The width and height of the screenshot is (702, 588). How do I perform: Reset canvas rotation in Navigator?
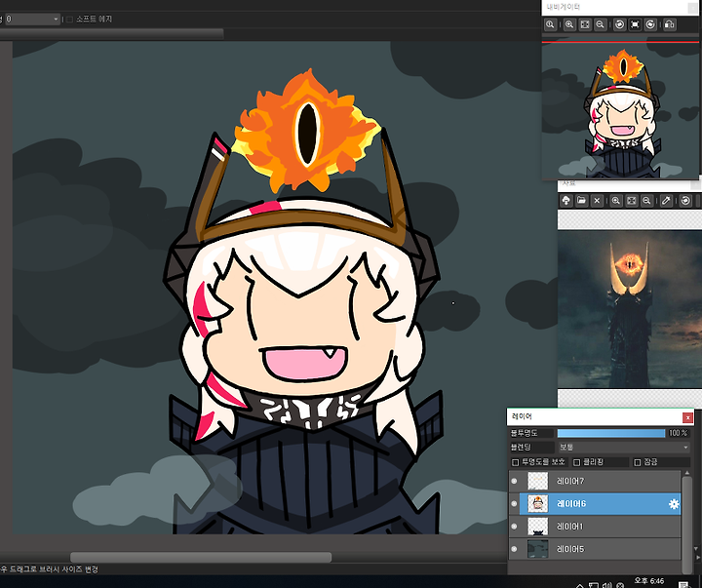[635, 24]
